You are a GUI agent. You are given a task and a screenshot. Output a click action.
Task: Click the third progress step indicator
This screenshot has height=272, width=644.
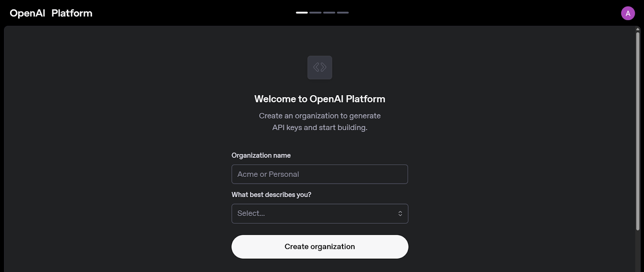(x=330, y=12)
